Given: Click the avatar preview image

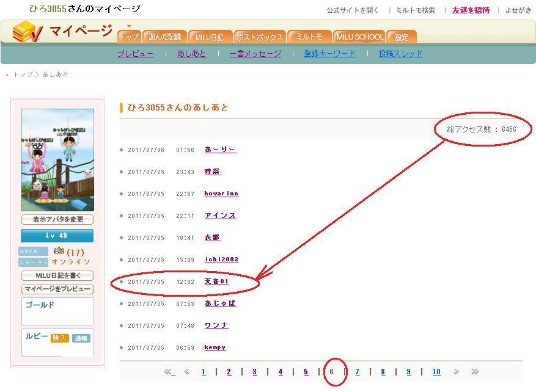Looking at the screenshot, I should click(57, 160).
